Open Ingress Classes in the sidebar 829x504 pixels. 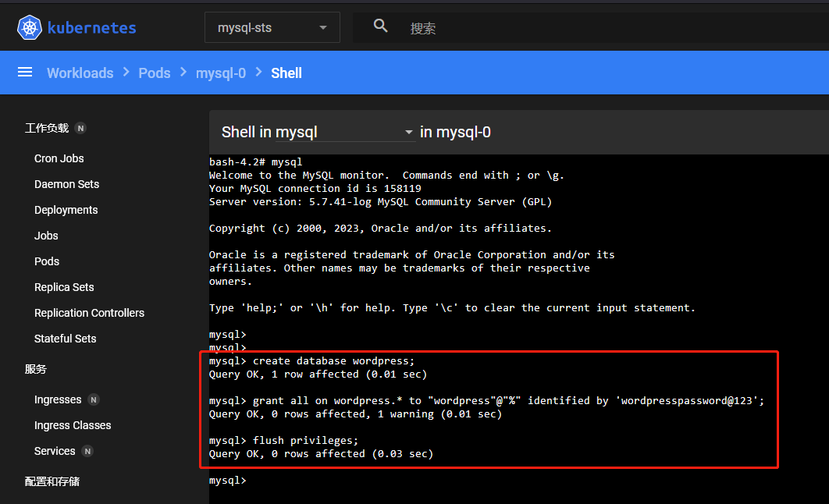(x=73, y=425)
